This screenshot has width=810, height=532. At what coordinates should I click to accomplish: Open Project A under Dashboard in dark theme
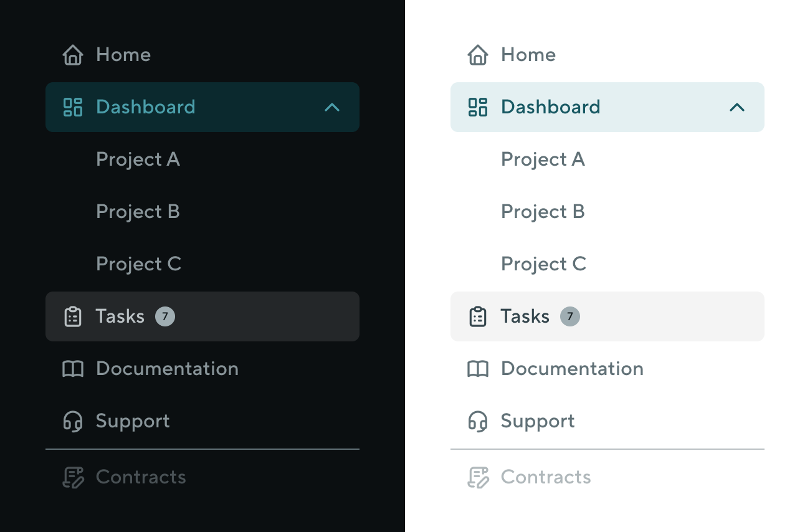[138, 159]
